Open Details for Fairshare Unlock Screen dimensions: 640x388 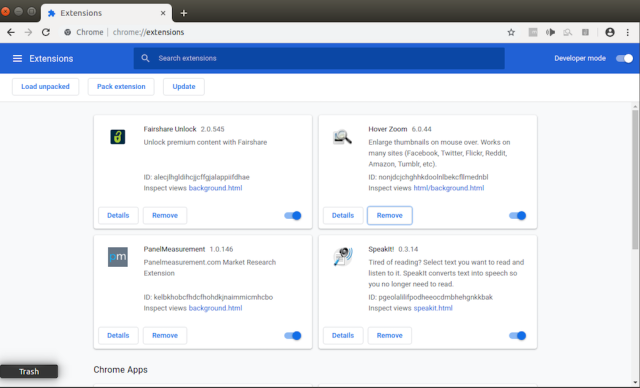tap(118, 215)
